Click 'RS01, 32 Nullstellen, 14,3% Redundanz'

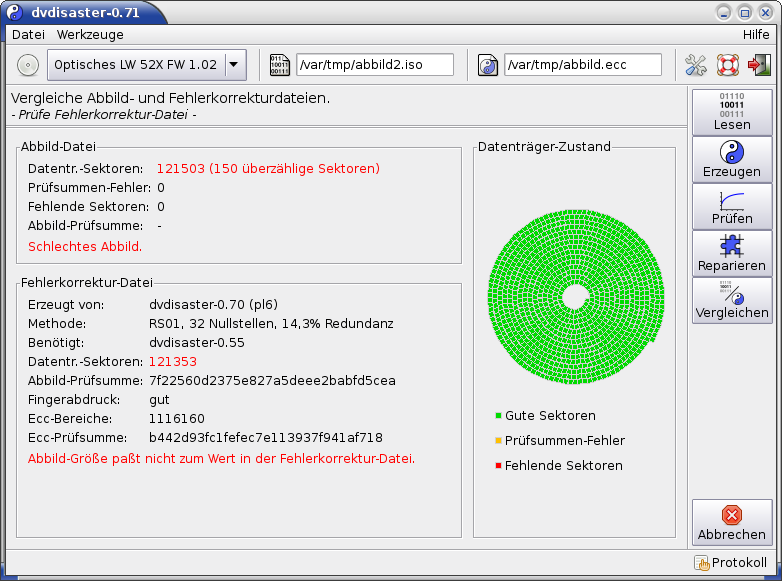[271, 324]
